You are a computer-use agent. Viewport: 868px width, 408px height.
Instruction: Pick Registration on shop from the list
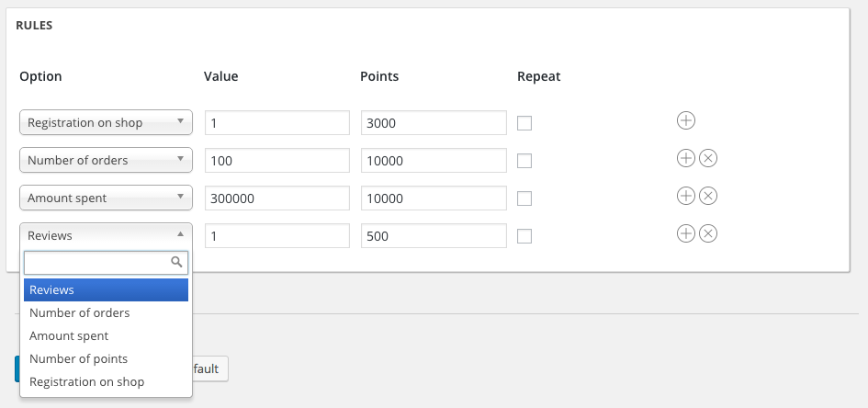[x=86, y=381]
